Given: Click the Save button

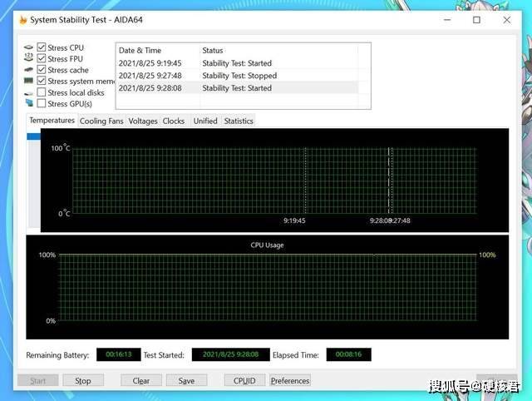Looking at the screenshot, I should tap(186, 381).
